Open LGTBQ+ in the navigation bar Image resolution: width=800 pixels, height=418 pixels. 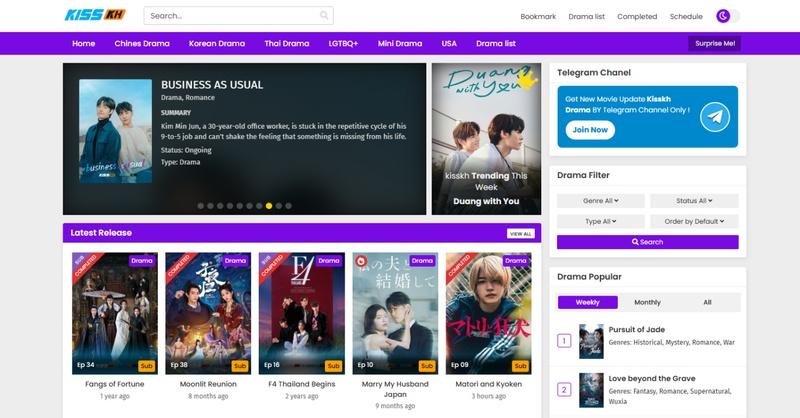pyautogui.click(x=343, y=43)
